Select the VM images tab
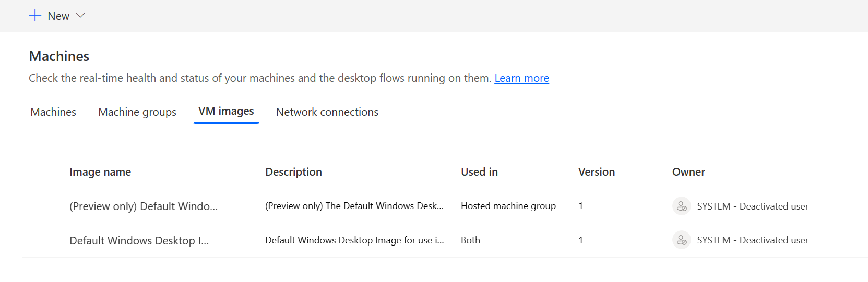Screen dimensions: 868x282 click(x=226, y=111)
